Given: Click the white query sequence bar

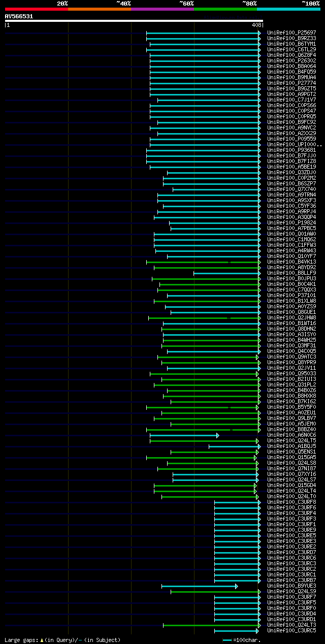Looking at the screenshot, I should click(x=134, y=21).
